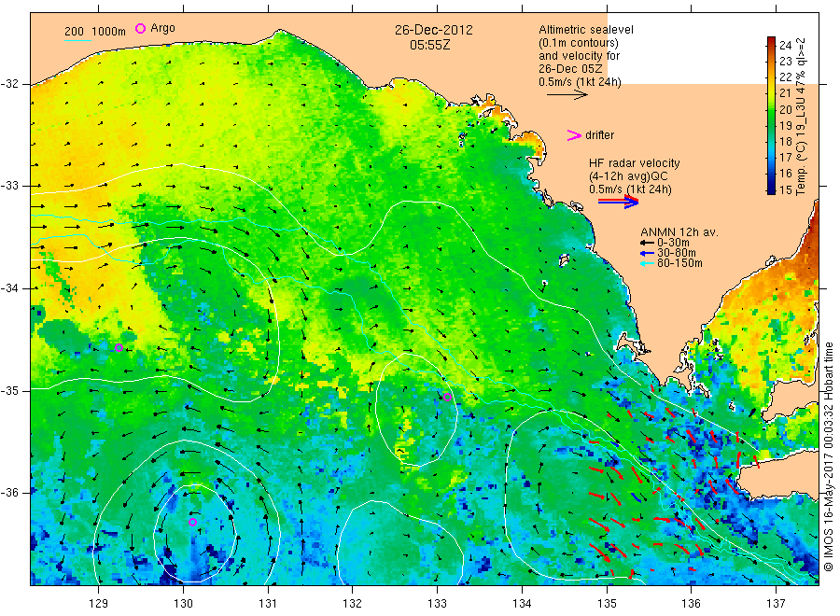The height and width of the screenshot is (616, 840).
Task: Click the '0-30m' depth label
Action: (673, 243)
